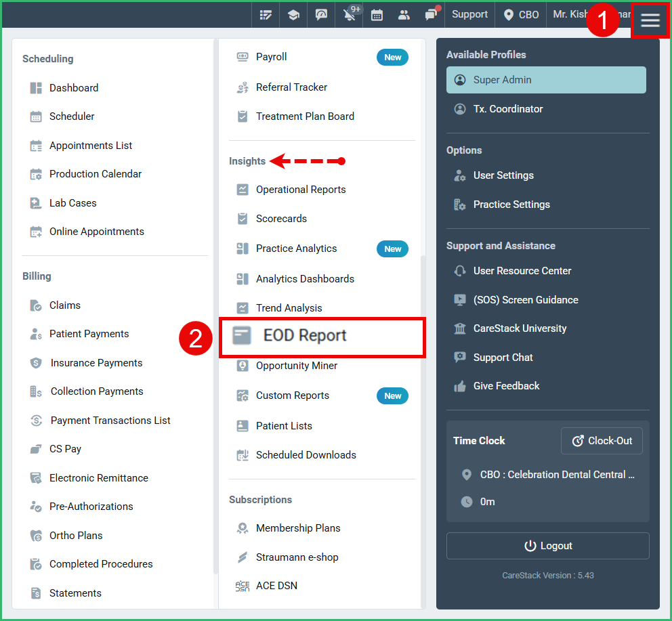The height and width of the screenshot is (621, 672).
Task: Click the Completed Procedures icon
Action: pyautogui.click(x=36, y=564)
